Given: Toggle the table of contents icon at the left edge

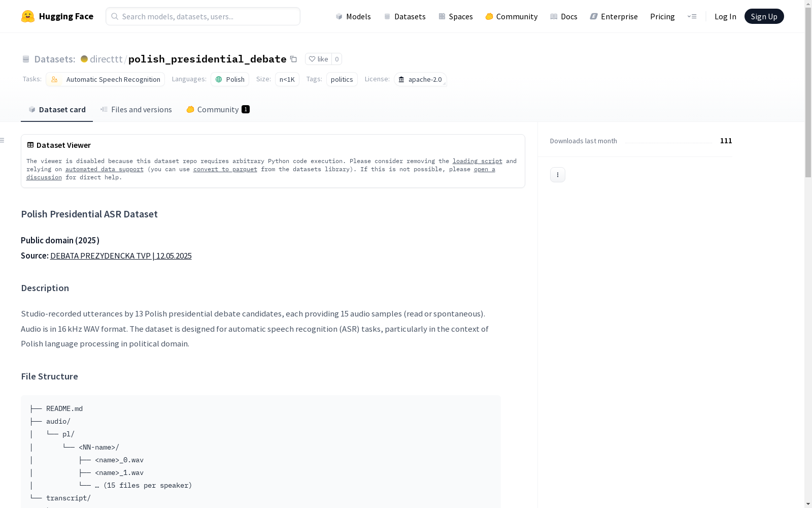Looking at the screenshot, I should pyautogui.click(x=3, y=140).
